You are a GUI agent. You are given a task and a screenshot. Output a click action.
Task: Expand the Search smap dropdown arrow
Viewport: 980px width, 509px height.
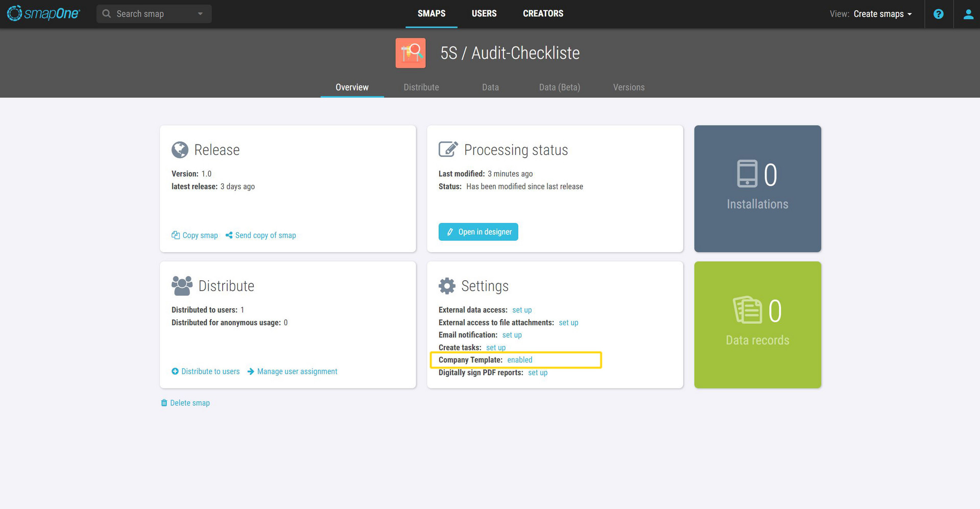pyautogui.click(x=200, y=14)
